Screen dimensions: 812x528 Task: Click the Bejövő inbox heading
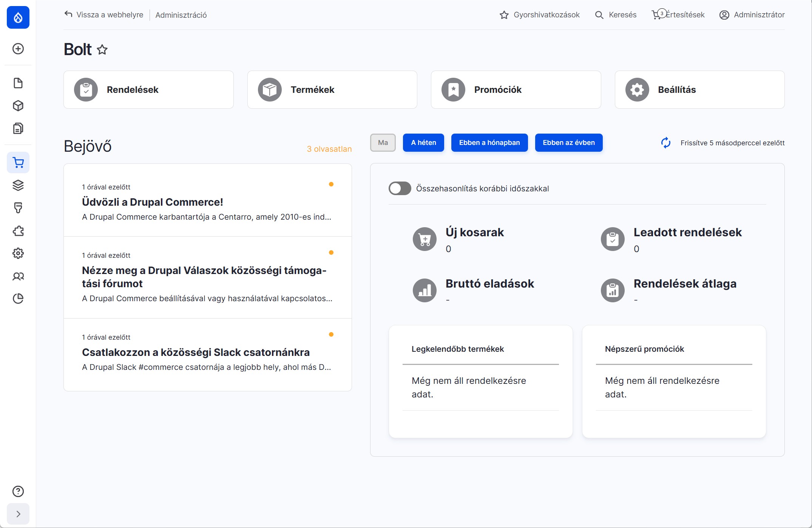tap(88, 146)
